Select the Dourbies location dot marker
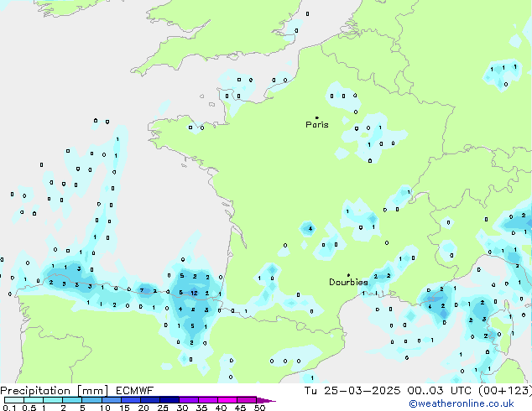Image resolution: width=532 pixels, height=411 pixels. [x=348, y=275]
